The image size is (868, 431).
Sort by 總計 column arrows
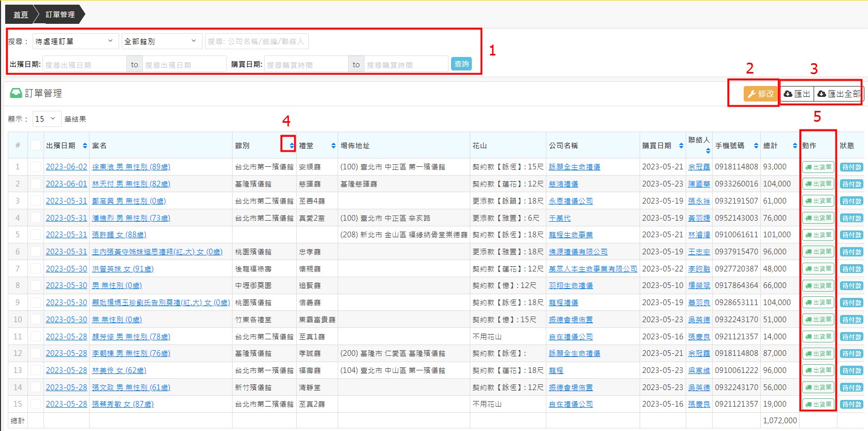tap(794, 146)
